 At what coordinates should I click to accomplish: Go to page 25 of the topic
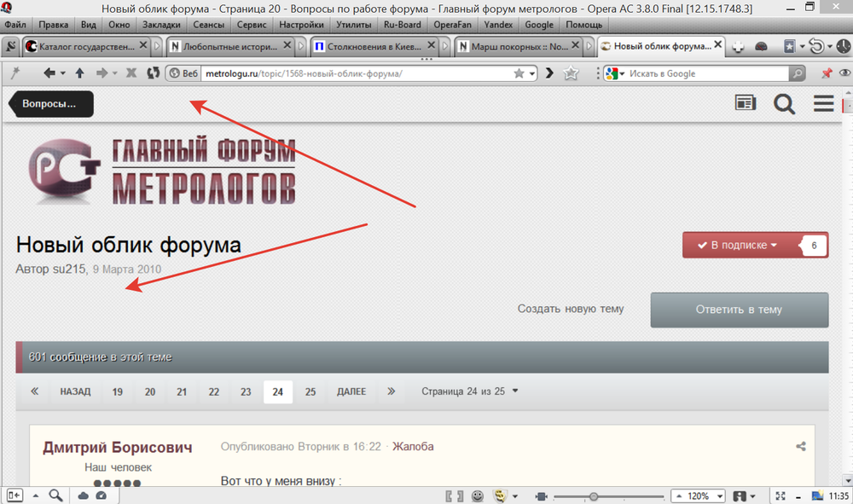[x=310, y=391]
